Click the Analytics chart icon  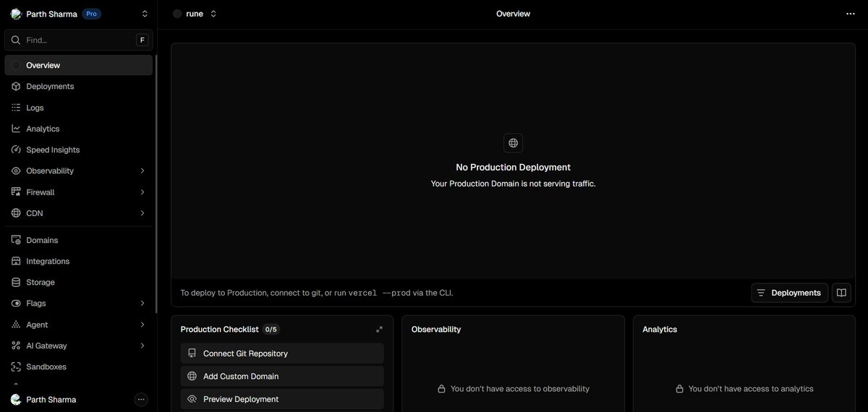coord(16,129)
